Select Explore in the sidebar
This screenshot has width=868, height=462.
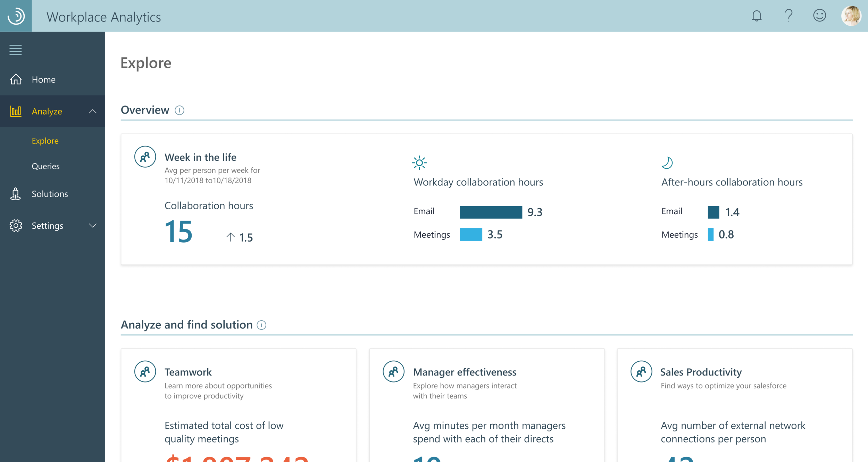tap(45, 141)
